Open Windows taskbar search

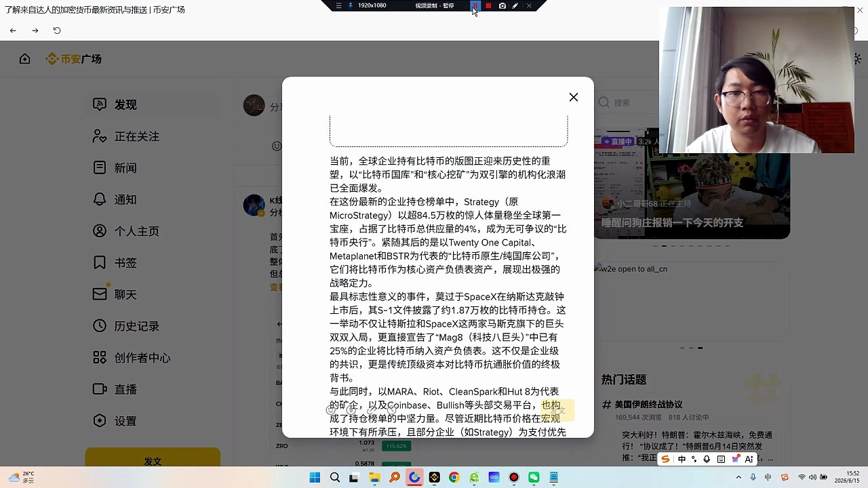click(335, 478)
